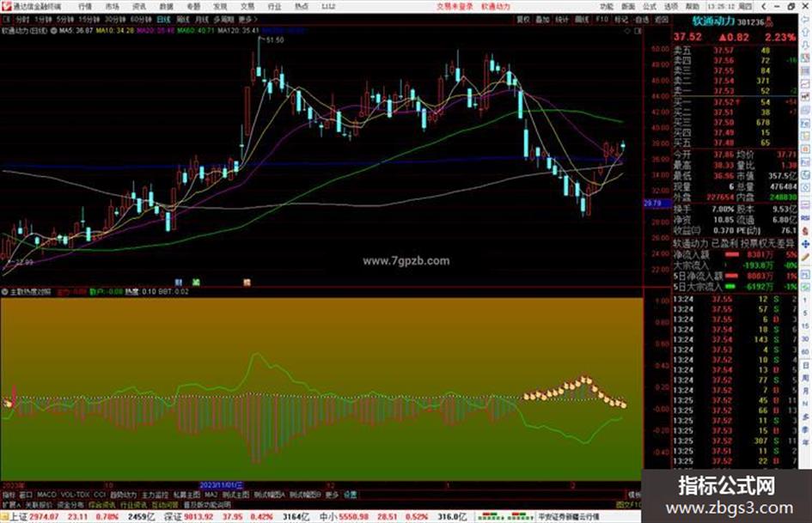Open the 数据 menu

point(166,6)
